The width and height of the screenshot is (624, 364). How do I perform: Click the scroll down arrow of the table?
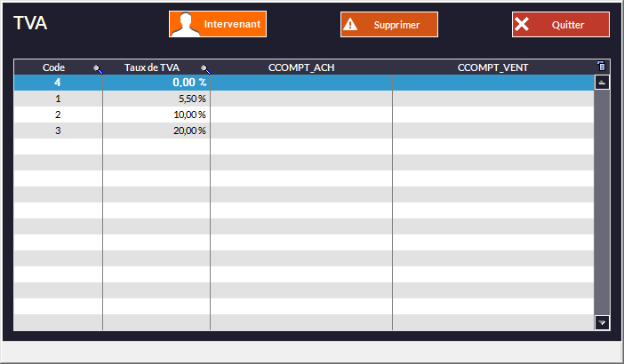coord(602,323)
